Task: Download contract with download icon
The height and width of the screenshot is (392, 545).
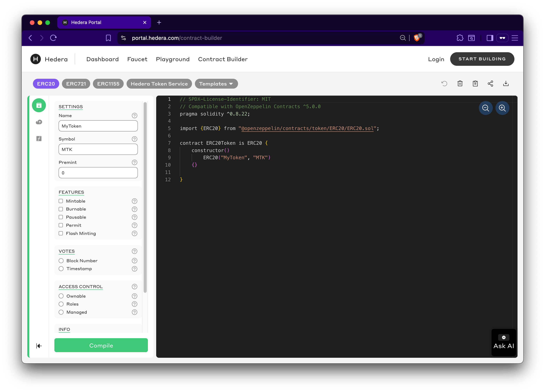Action: (506, 84)
